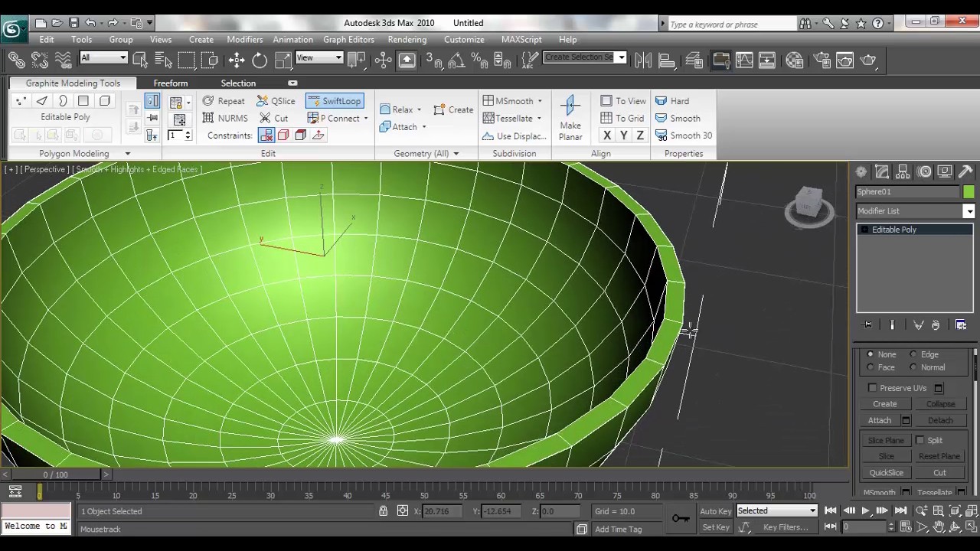Click the Key Filters button
This screenshot has height=551, width=980.
(786, 527)
